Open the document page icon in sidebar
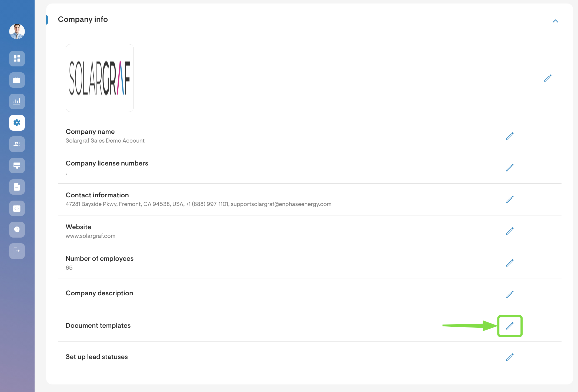 click(17, 187)
